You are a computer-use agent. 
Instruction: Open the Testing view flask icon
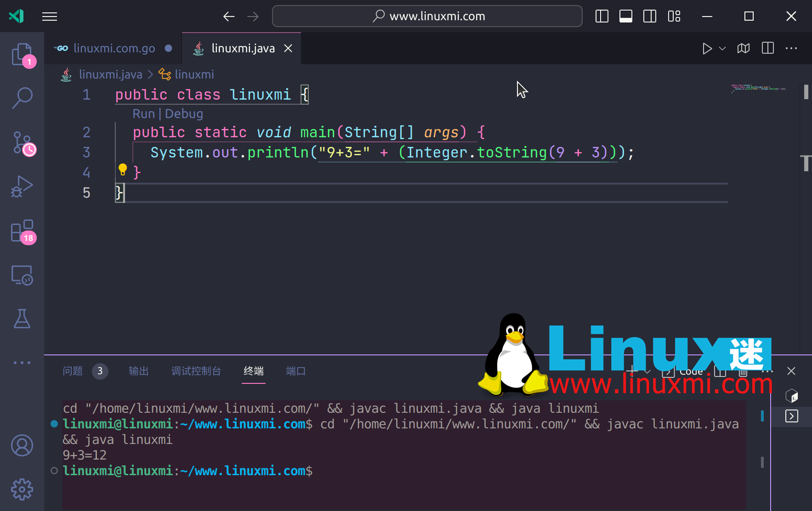pyautogui.click(x=22, y=319)
